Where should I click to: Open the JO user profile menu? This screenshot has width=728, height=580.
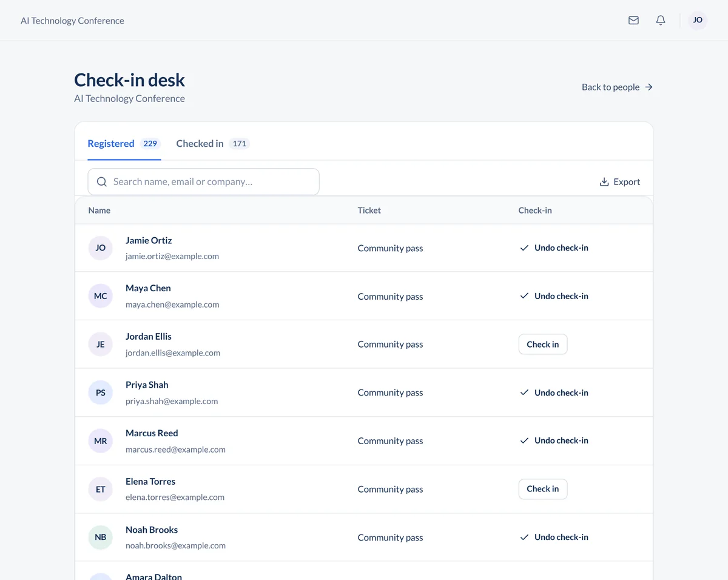(x=698, y=21)
